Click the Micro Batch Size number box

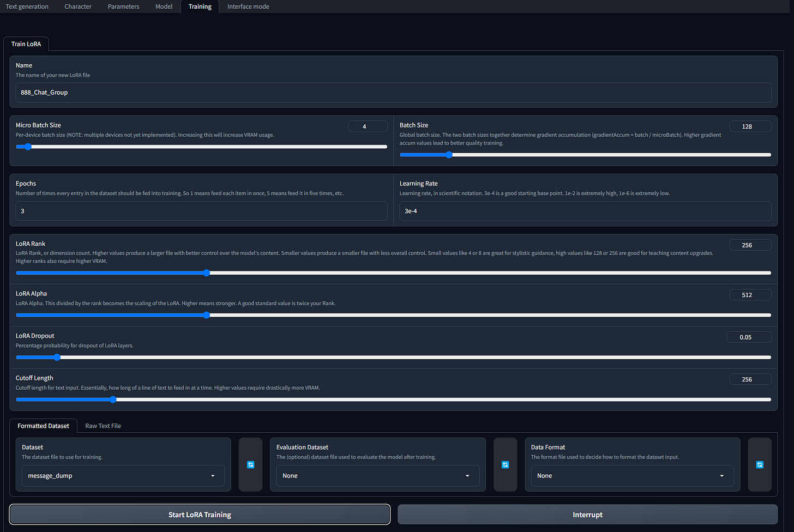pos(368,126)
